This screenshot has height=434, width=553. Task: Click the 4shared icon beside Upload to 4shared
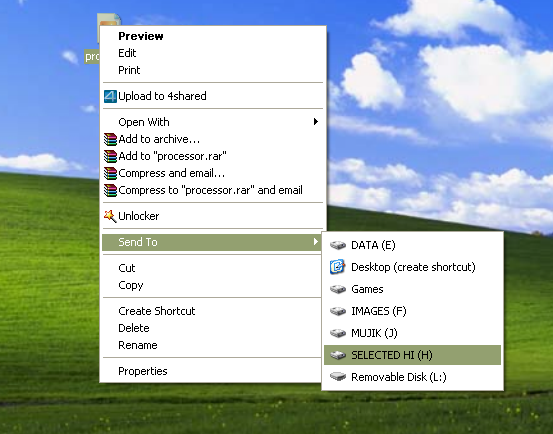(x=110, y=96)
